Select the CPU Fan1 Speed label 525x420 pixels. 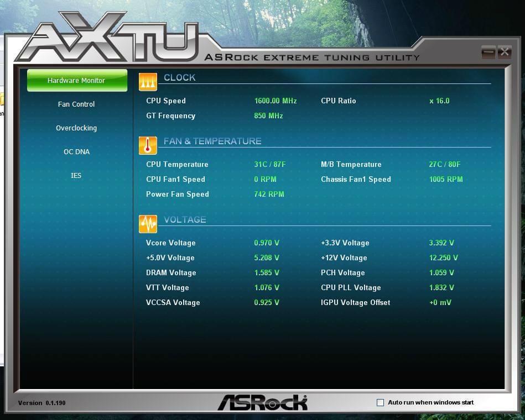pos(175,179)
